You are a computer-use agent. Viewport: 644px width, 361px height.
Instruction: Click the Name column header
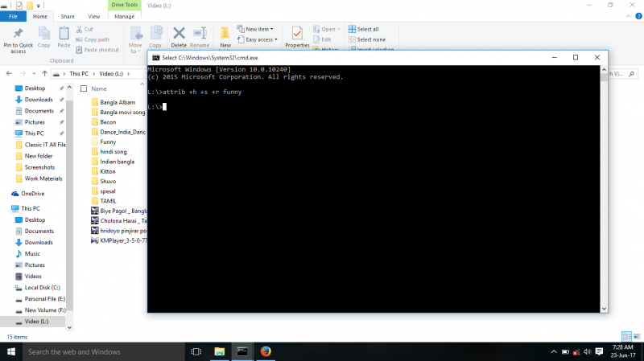coord(99,88)
